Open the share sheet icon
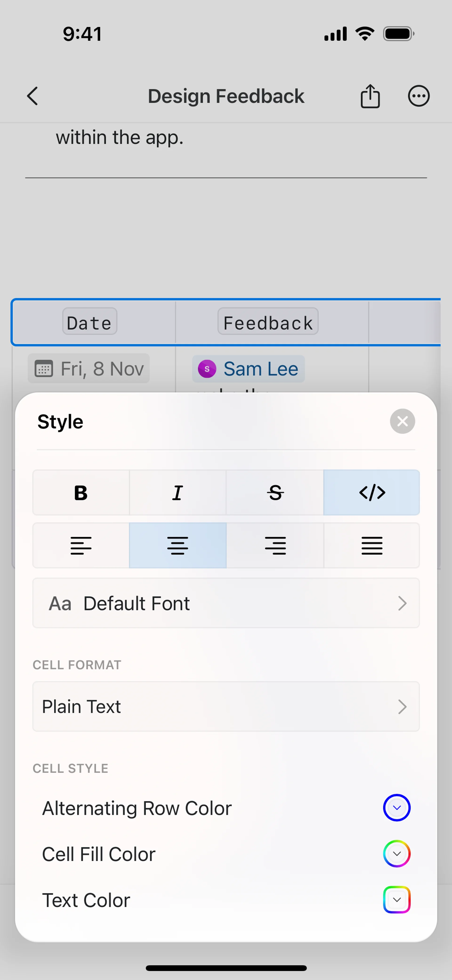 (x=370, y=96)
